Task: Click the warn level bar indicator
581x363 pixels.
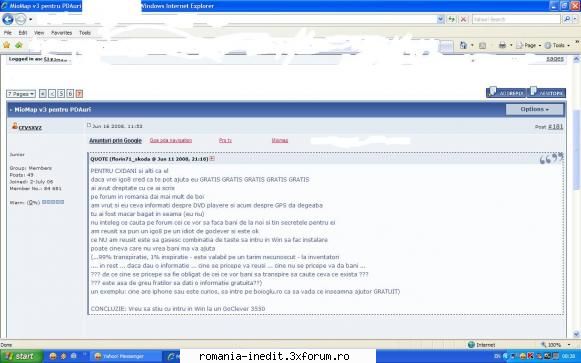Action: pyautogui.click(x=53, y=202)
